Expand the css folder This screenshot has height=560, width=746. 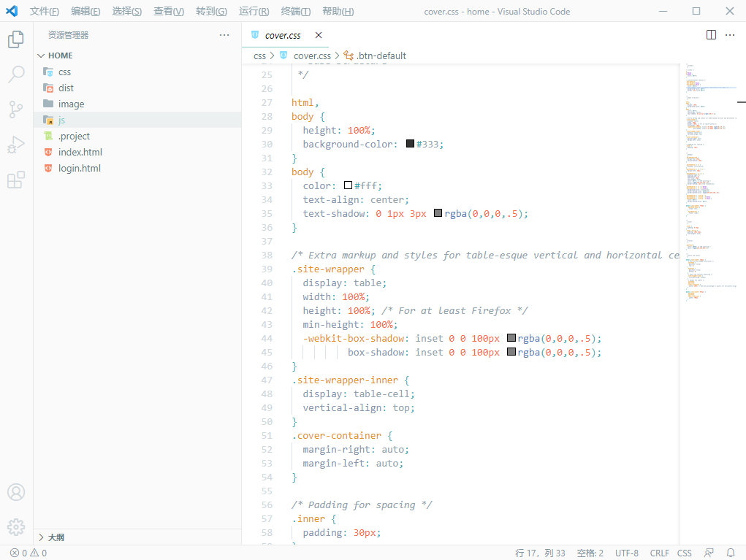(x=137, y=72)
